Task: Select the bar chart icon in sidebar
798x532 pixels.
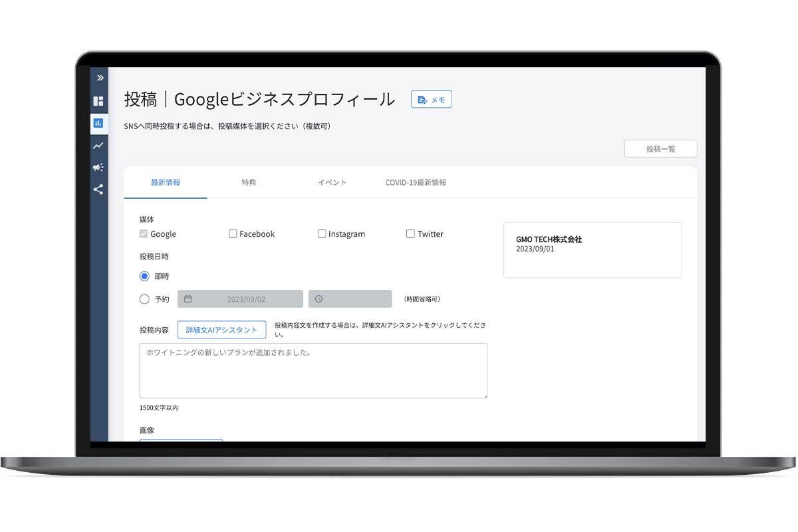Action: (x=98, y=123)
